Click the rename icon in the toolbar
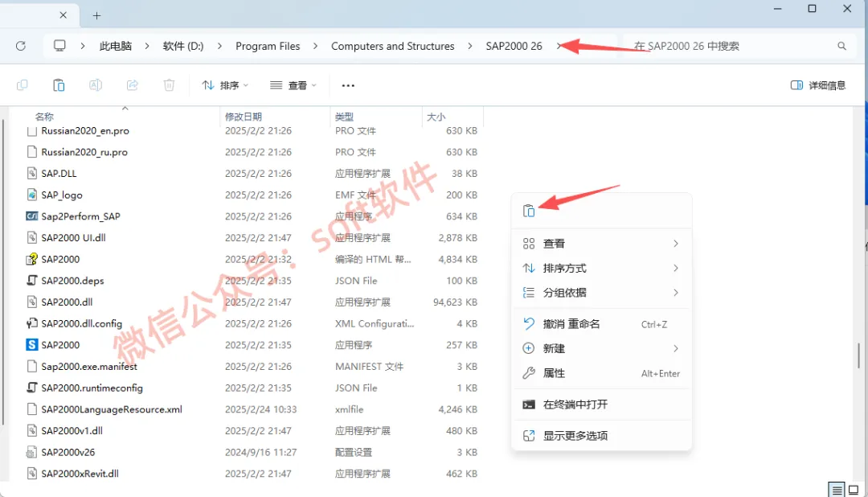Image resolution: width=868 pixels, height=497 pixels. coord(95,85)
